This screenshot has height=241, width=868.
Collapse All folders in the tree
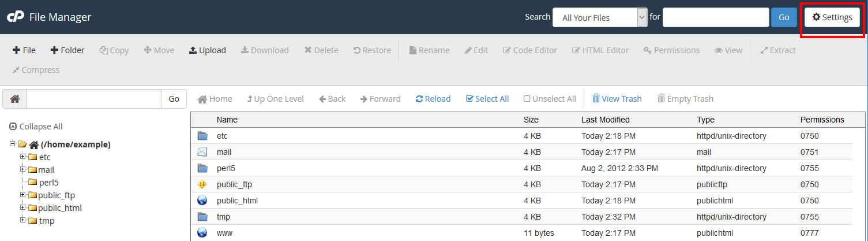pyautogui.click(x=36, y=127)
